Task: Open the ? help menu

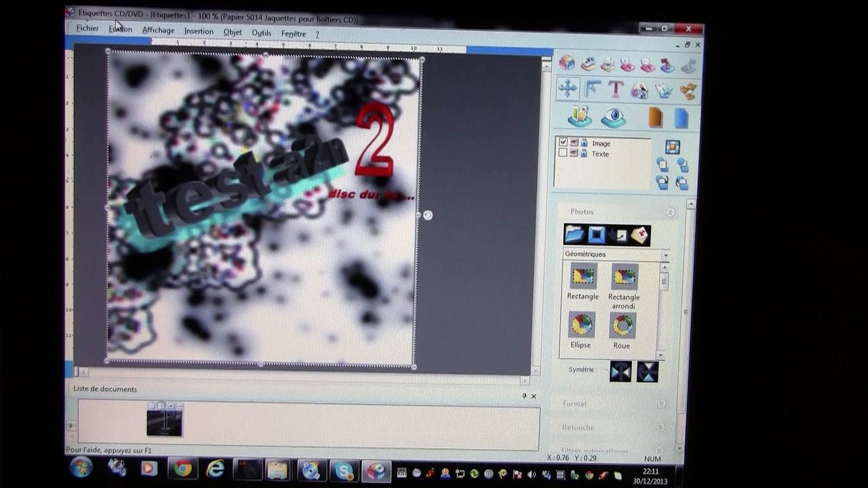Action: coord(317,34)
